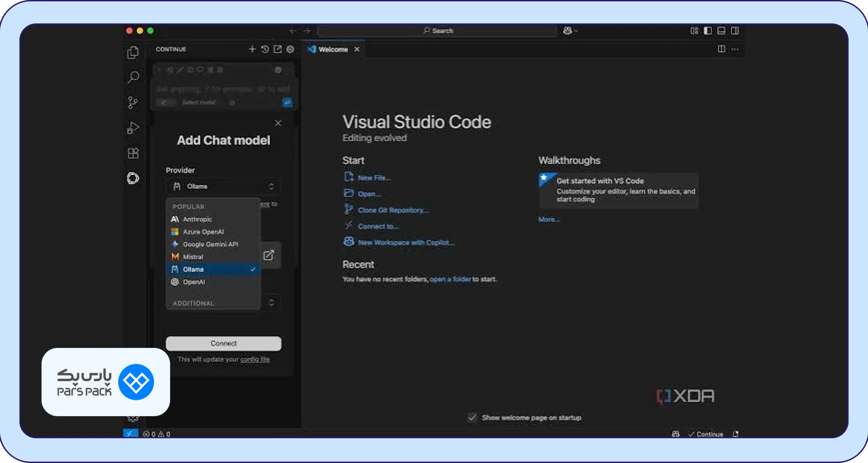
Task: Click New Workspace with Copilot link
Action: pos(406,243)
